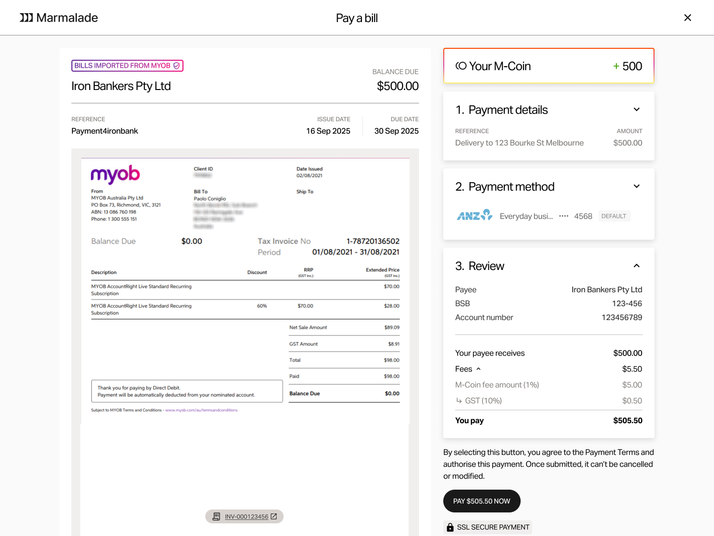Close the Pay a bill dialog
714x536 pixels.
point(688,18)
